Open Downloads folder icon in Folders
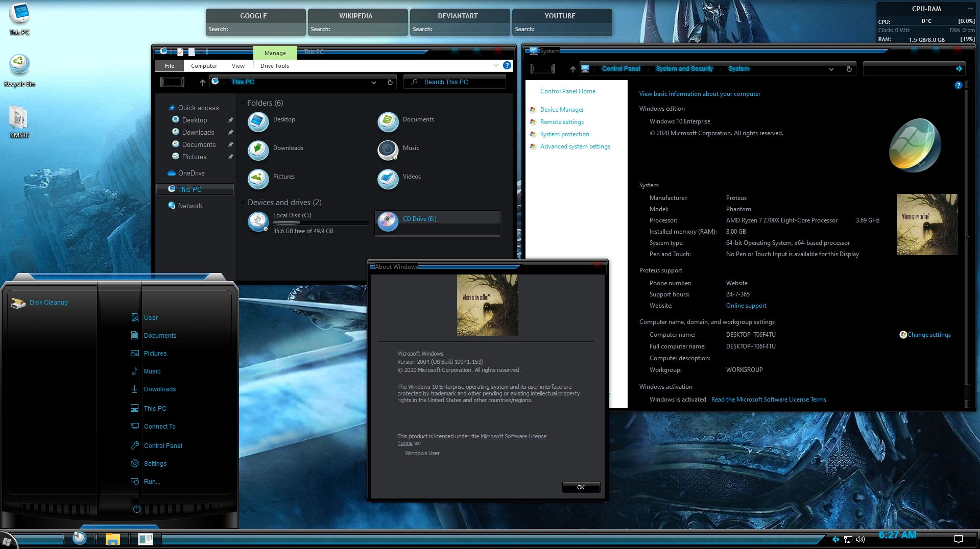980x549 pixels. tap(258, 151)
